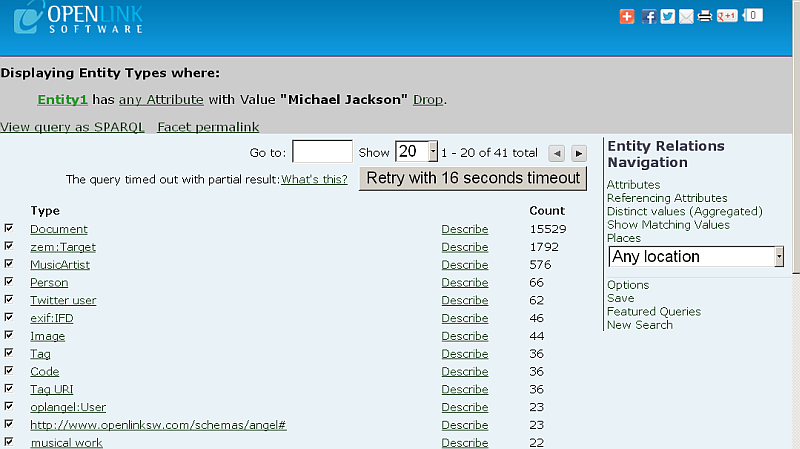
Task: Open Attributes in Entity Relations Navigation
Action: [x=633, y=185]
